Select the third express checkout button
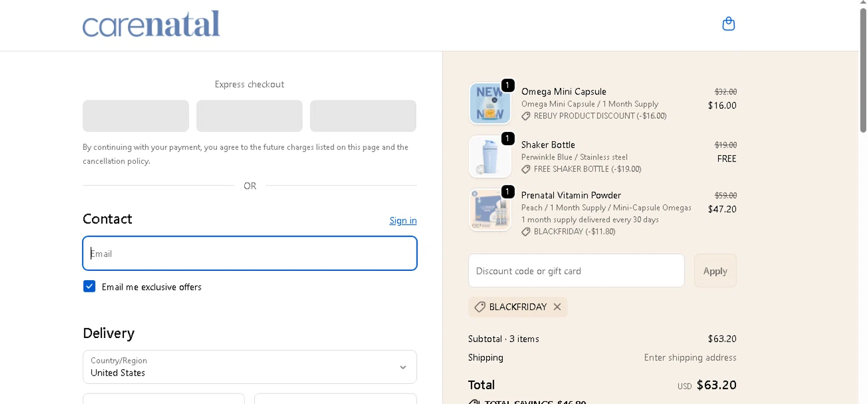The image size is (868, 404). pos(363,116)
